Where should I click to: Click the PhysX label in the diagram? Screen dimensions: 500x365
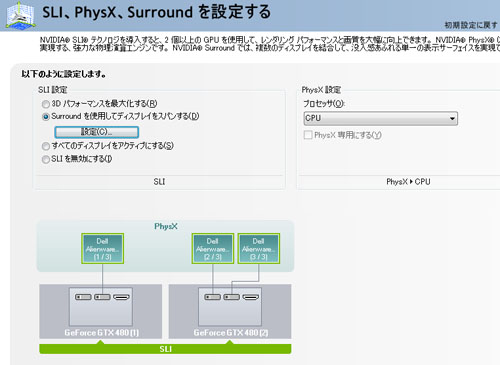click(x=166, y=226)
